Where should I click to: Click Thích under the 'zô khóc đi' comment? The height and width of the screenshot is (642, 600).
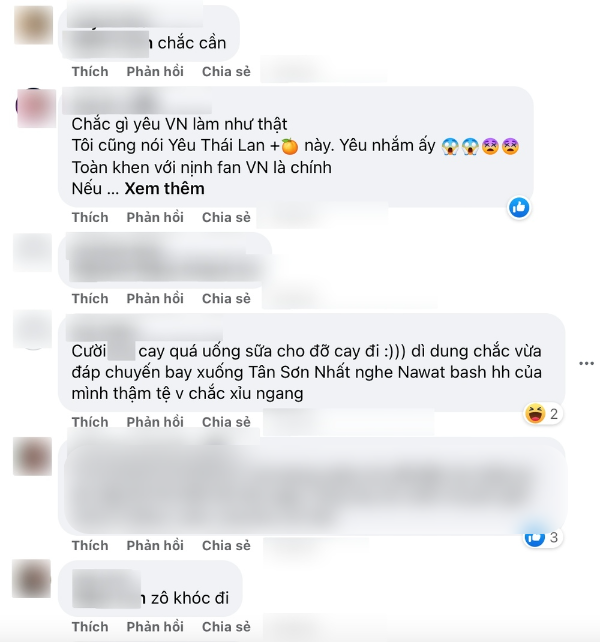pyautogui.click(x=90, y=626)
